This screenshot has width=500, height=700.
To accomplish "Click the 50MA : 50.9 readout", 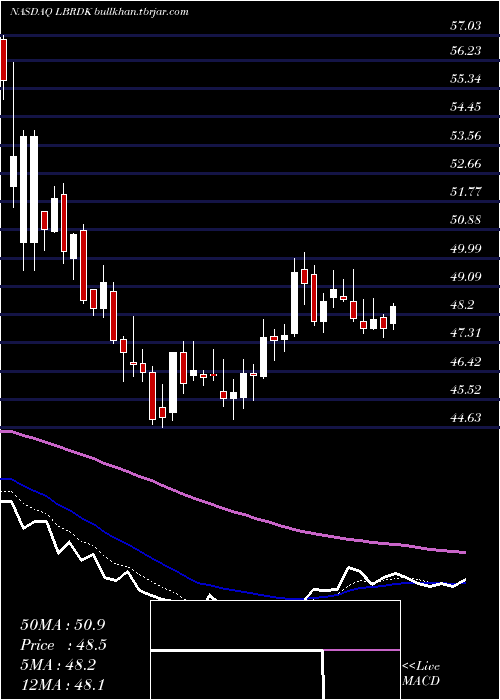I will (x=63, y=625).
